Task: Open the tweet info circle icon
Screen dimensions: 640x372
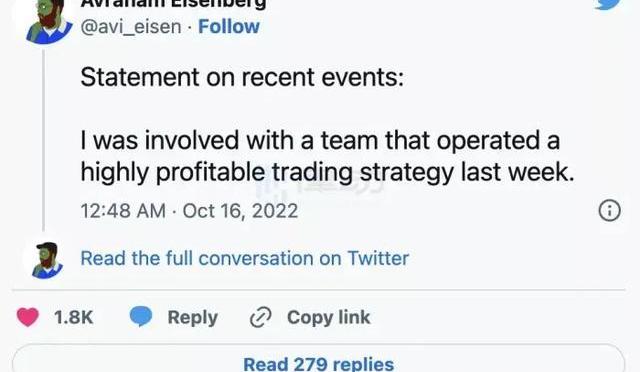Action: click(x=609, y=211)
